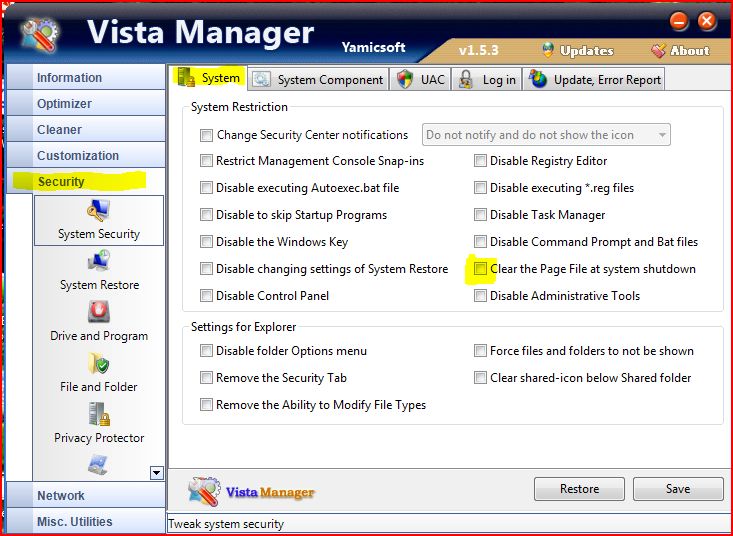Select the Privacy Protector icon
The width and height of the screenshot is (733, 536).
(98, 416)
